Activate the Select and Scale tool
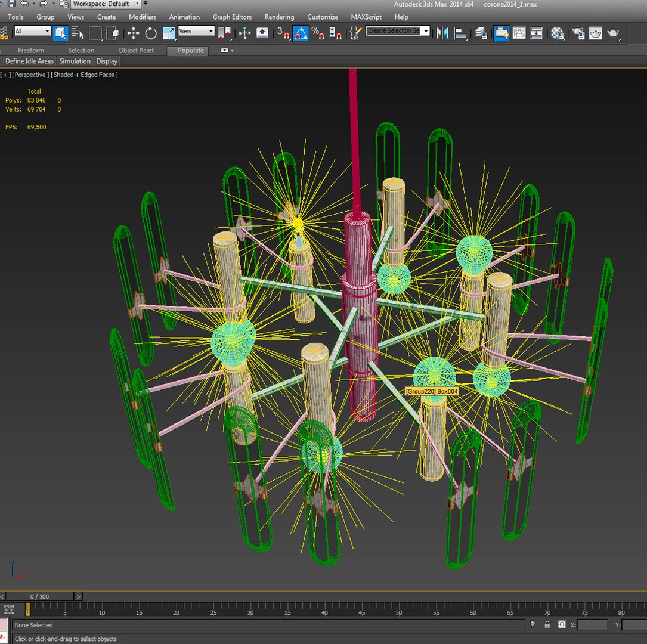647x644 pixels. click(168, 33)
